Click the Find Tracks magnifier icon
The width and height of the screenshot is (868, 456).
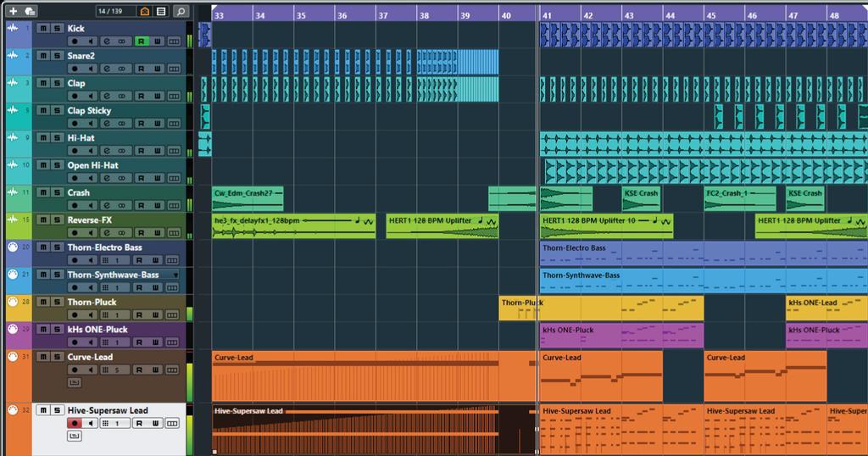pos(181,11)
